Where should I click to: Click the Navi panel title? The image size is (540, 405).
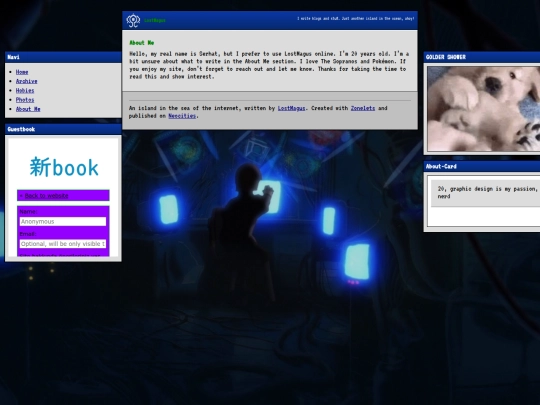(13, 57)
